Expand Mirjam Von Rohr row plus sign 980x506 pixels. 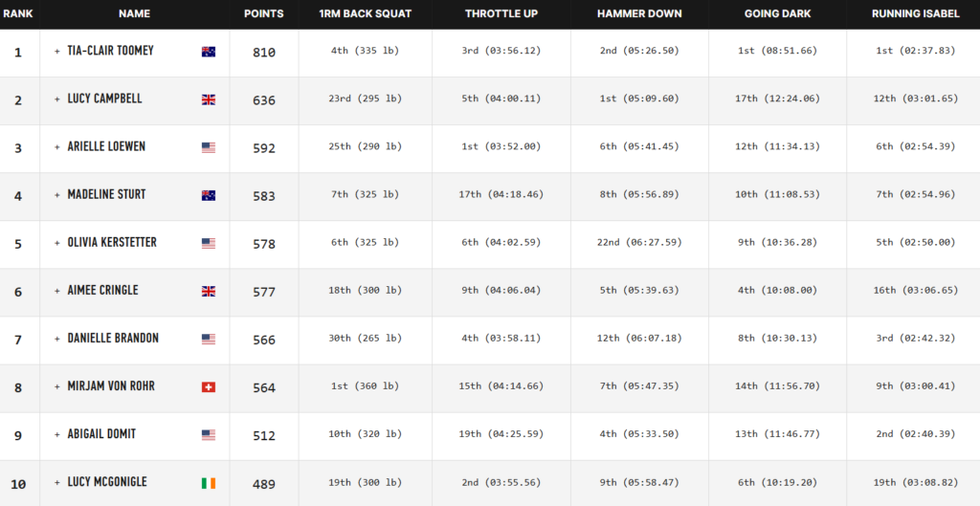point(57,386)
